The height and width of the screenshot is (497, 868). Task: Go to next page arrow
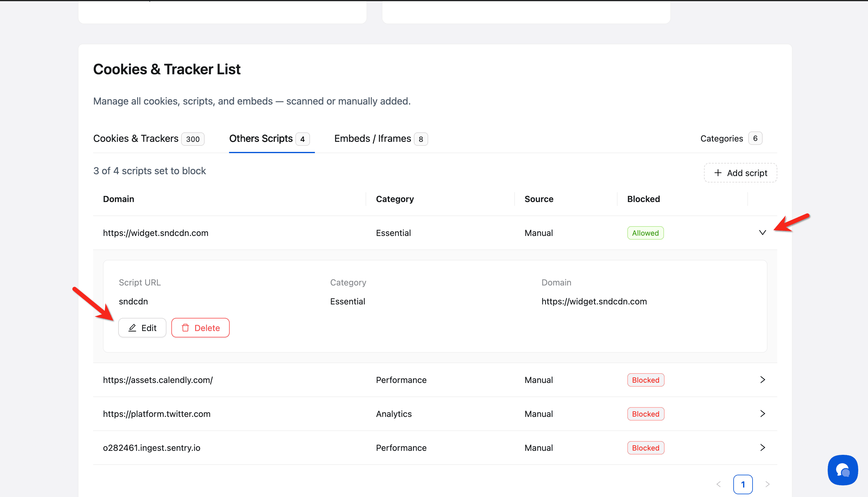click(768, 484)
